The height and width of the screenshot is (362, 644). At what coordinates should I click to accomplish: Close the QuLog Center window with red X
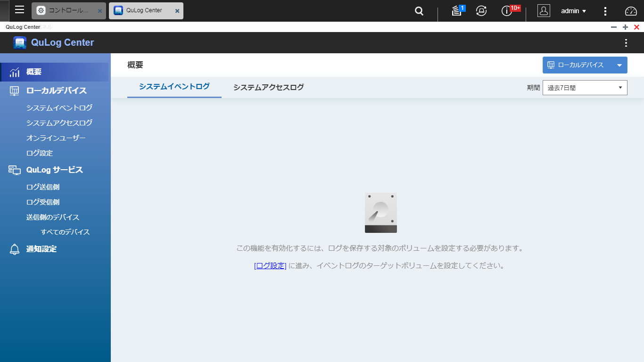[x=637, y=27]
